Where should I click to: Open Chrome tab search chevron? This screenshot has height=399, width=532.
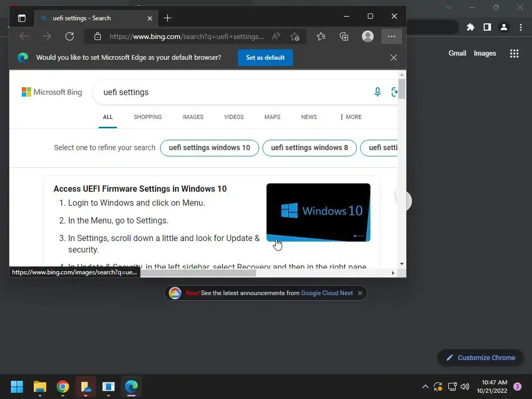click(x=448, y=7)
